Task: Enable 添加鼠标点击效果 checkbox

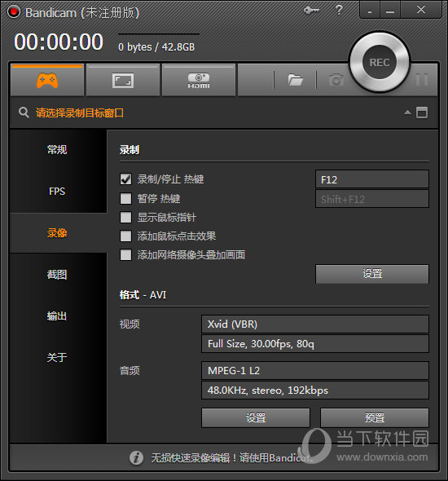Action: pos(125,236)
